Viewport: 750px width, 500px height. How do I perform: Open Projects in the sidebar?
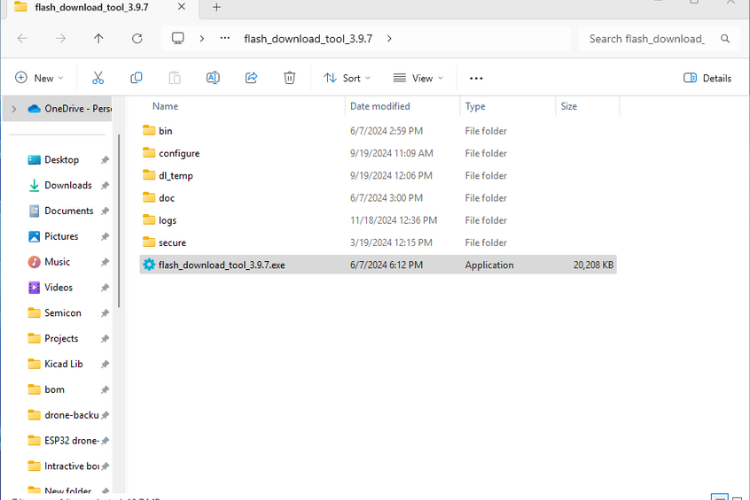pyautogui.click(x=61, y=339)
